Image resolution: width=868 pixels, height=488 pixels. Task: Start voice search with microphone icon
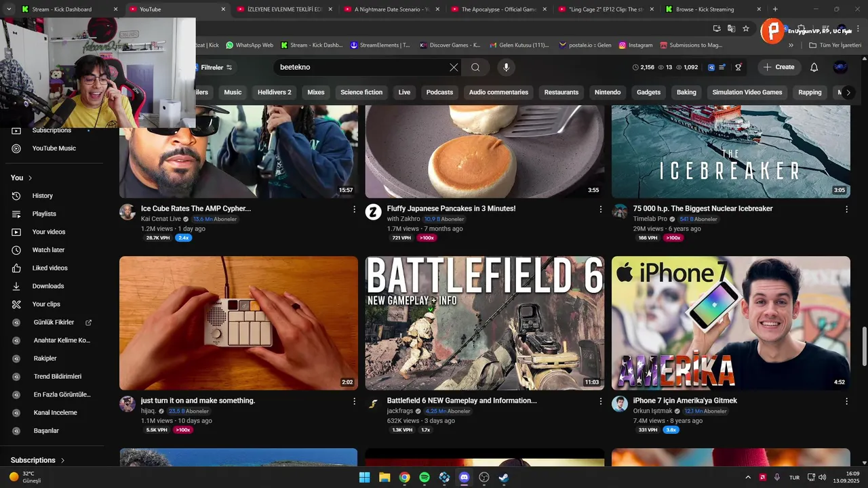[506, 67]
